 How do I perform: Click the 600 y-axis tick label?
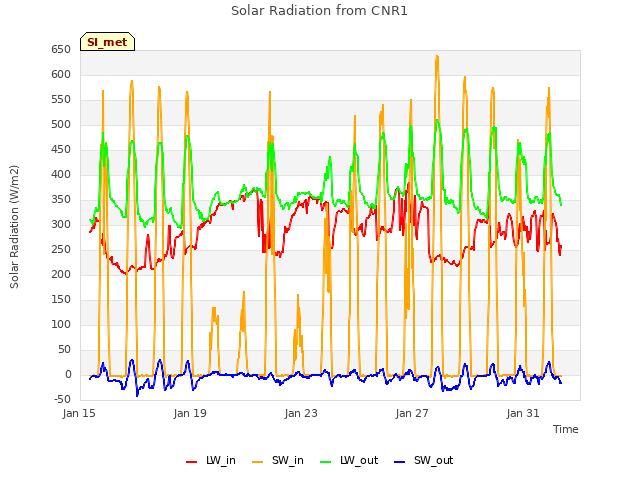point(61,74)
